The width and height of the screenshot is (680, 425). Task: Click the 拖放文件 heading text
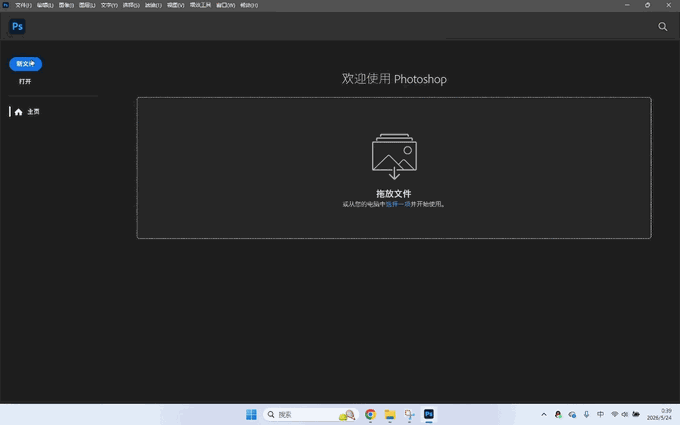394,194
